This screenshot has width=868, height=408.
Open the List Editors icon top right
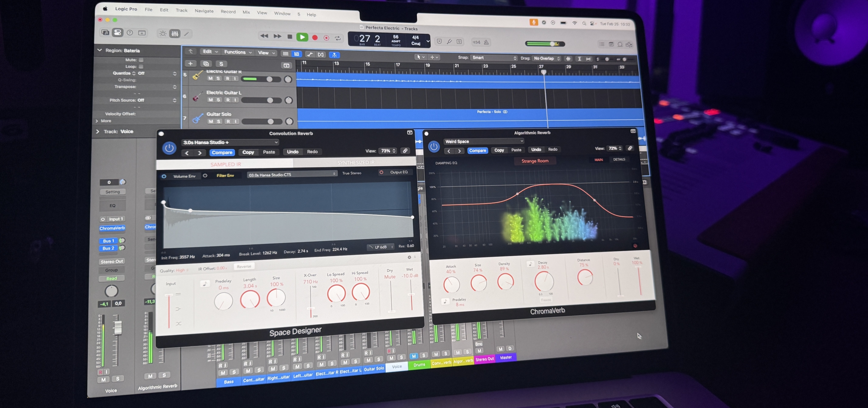pyautogui.click(x=602, y=44)
